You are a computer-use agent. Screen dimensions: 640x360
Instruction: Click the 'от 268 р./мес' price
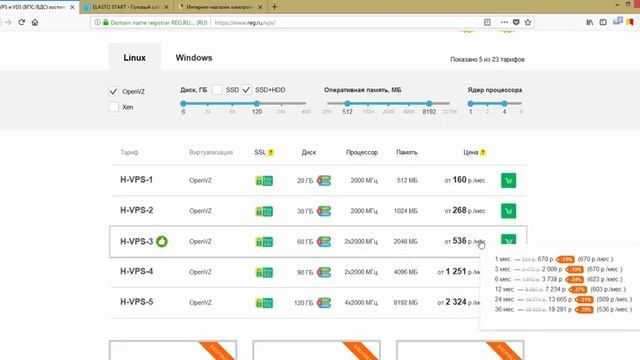point(465,211)
